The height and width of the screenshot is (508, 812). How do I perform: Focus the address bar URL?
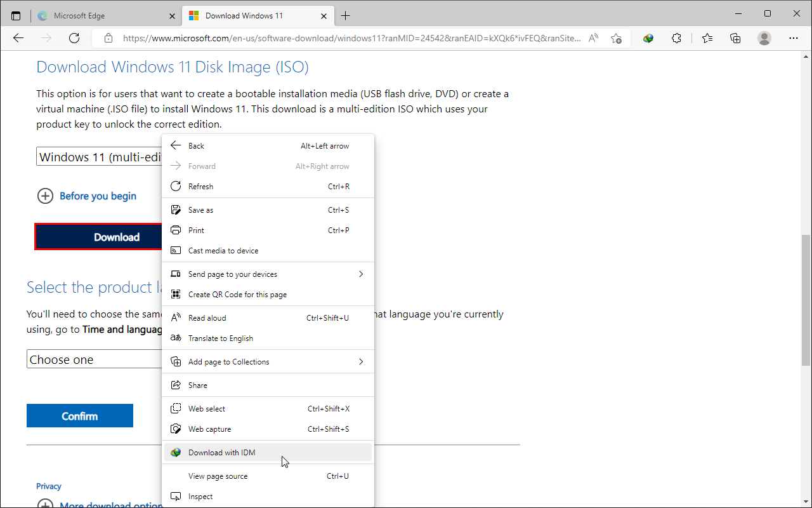click(352, 38)
